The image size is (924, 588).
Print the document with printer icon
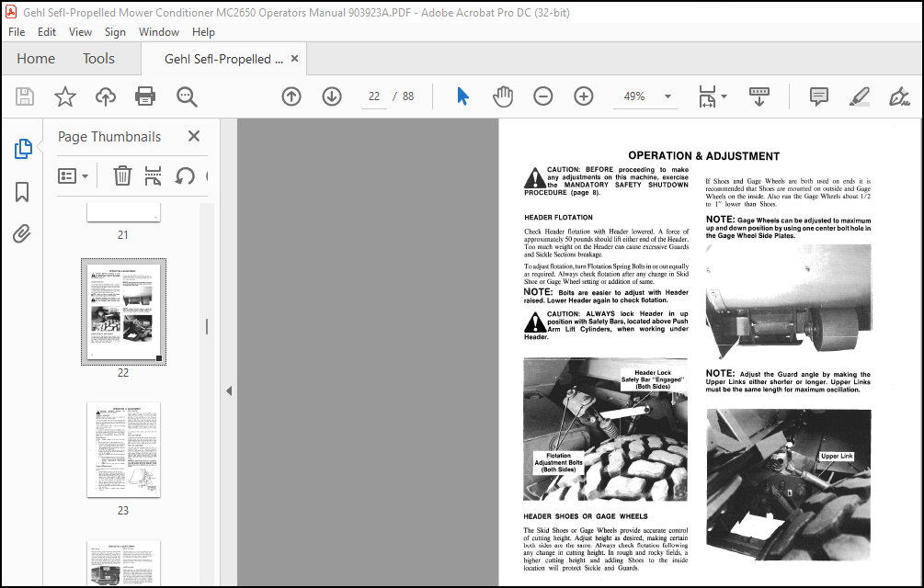click(x=145, y=96)
